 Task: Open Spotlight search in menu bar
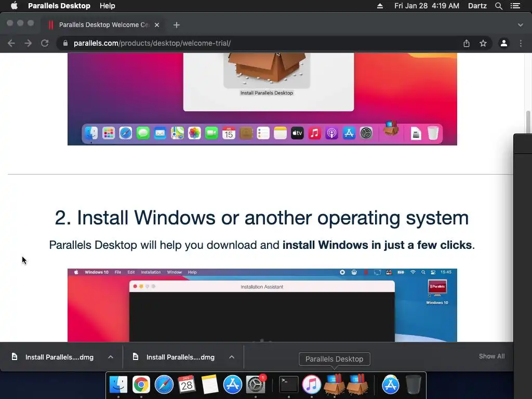point(498,6)
